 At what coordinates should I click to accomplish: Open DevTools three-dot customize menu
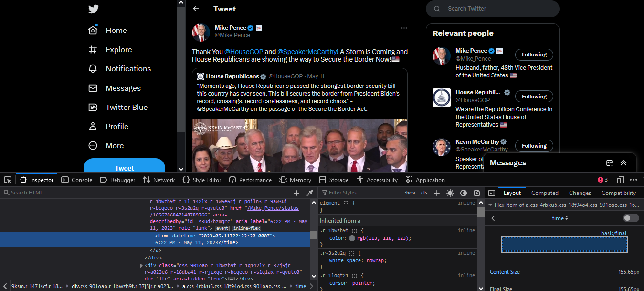pos(633,180)
